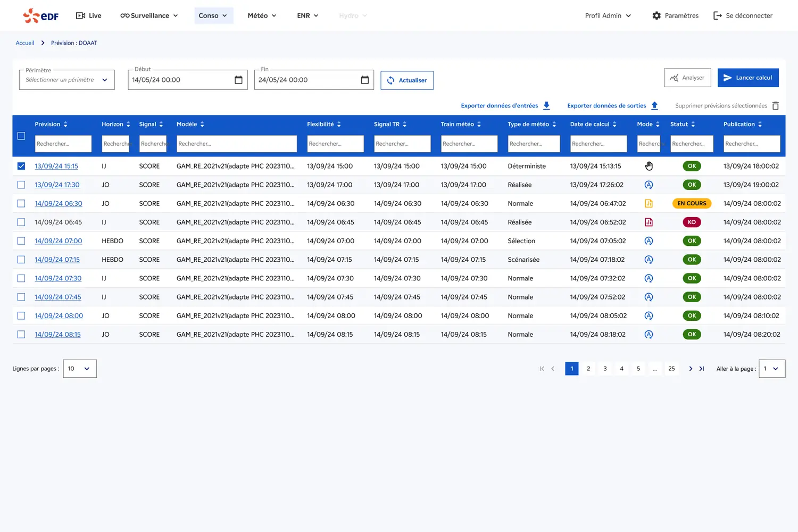Click the Lancer calcul button
The height and width of the screenshot is (532, 798).
point(748,78)
